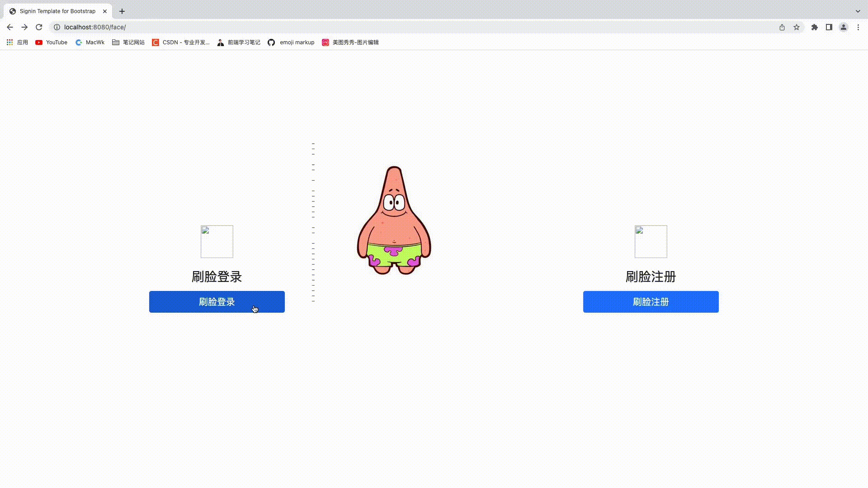The width and height of the screenshot is (868, 488).
Task: Open the emoji markup bookmark
Action: point(291,42)
